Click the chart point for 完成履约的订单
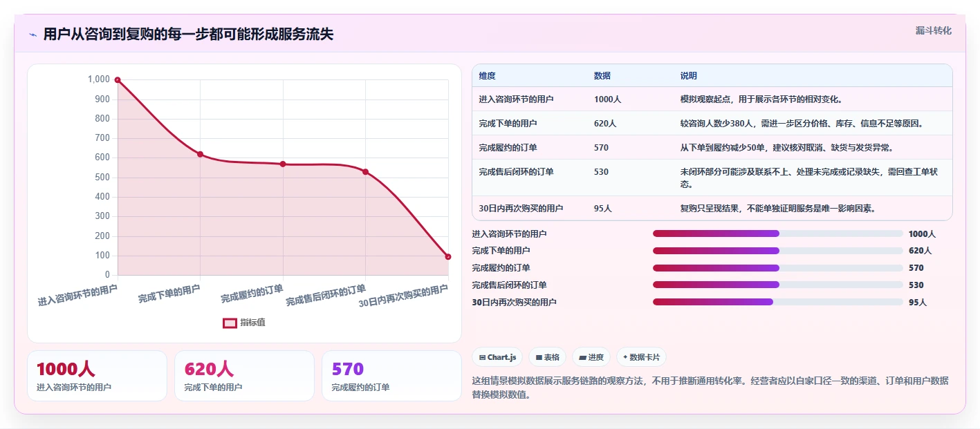This screenshot has width=980, height=429. pyautogui.click(x=283, y=164)
